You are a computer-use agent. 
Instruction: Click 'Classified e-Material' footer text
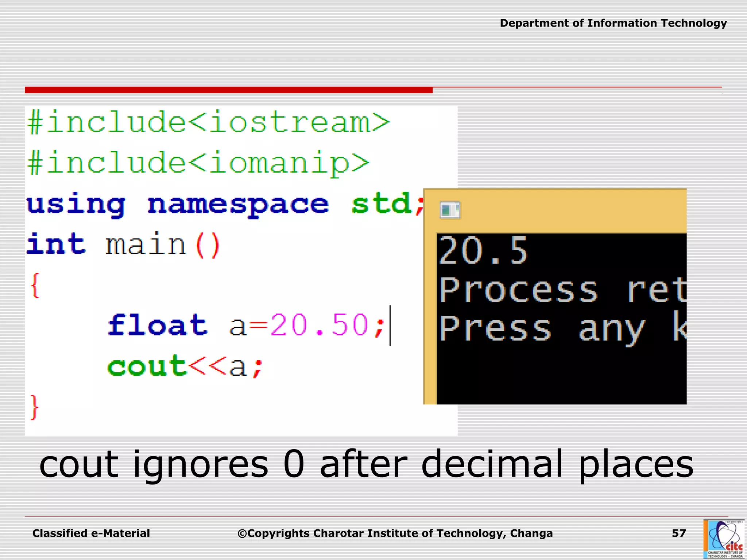tap(91, 533)
